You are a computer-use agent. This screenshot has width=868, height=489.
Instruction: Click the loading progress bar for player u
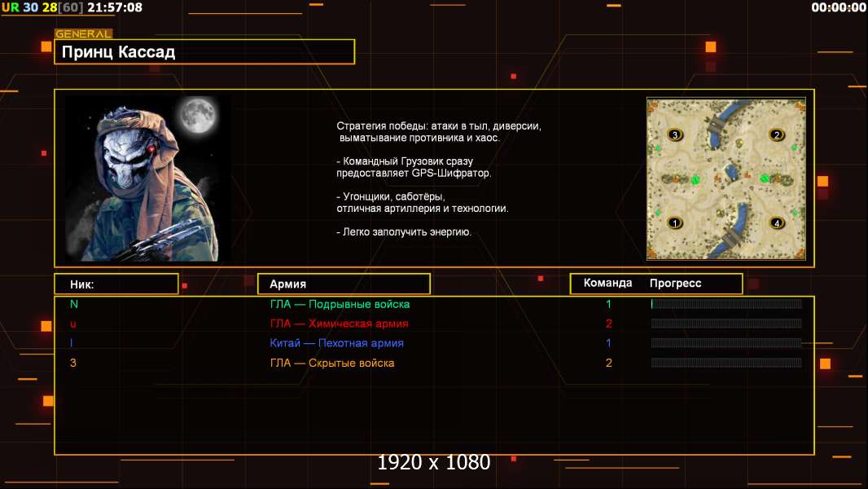[x=726, y=324]
